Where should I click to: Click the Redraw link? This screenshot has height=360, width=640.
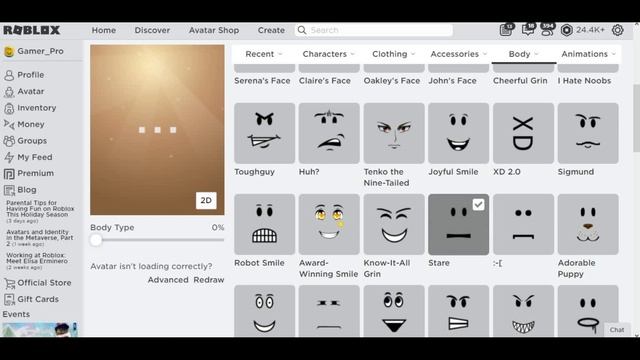click(x=209, y=280)
